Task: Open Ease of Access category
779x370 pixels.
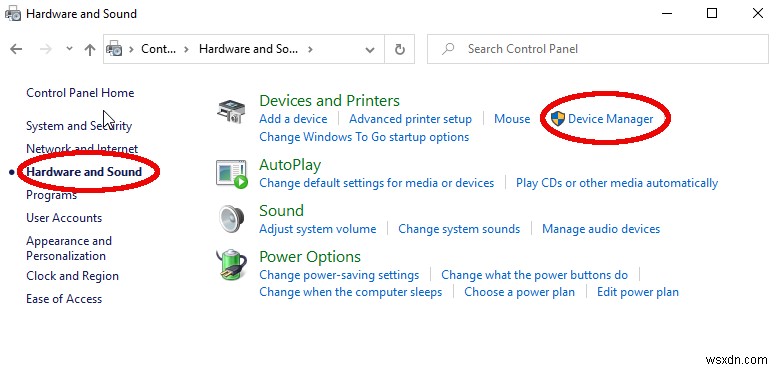Action: point(64,299)
